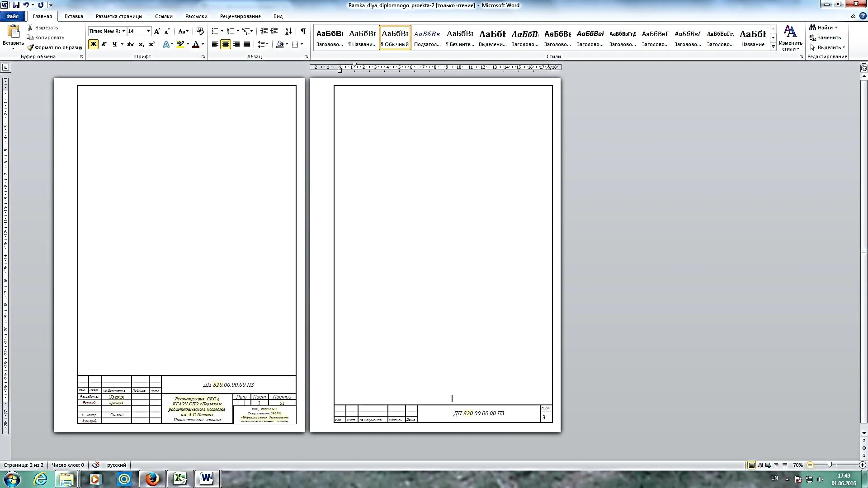Expand the Стили panel expander
The height and width of the screenshot is (488, 868).
coord(802,56)
